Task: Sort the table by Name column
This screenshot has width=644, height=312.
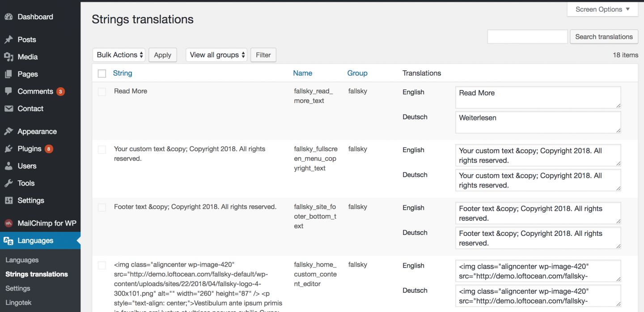Action: (302, 73)
